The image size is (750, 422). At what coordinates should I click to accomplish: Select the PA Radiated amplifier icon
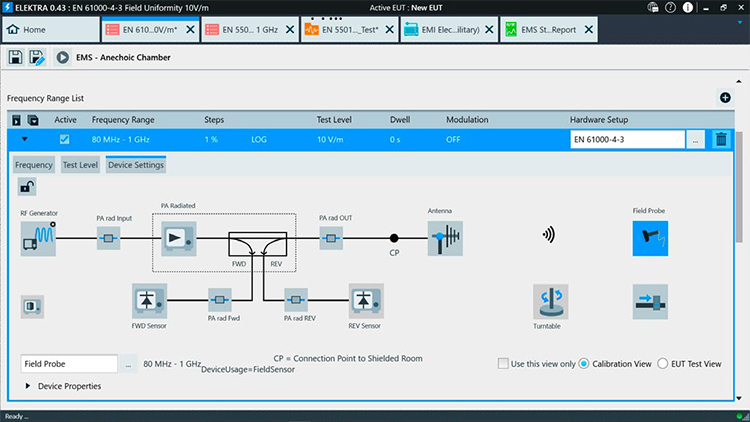coord(179,239)
